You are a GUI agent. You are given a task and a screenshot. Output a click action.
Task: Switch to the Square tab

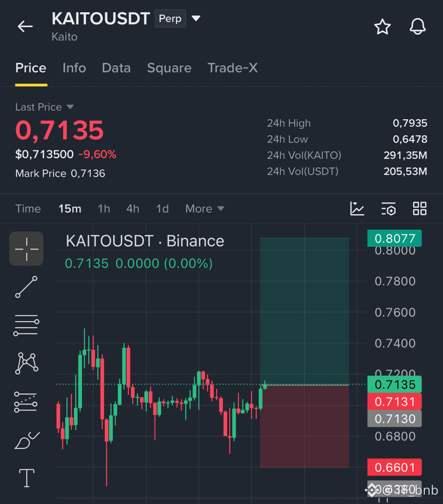click(x=169, y=68)
